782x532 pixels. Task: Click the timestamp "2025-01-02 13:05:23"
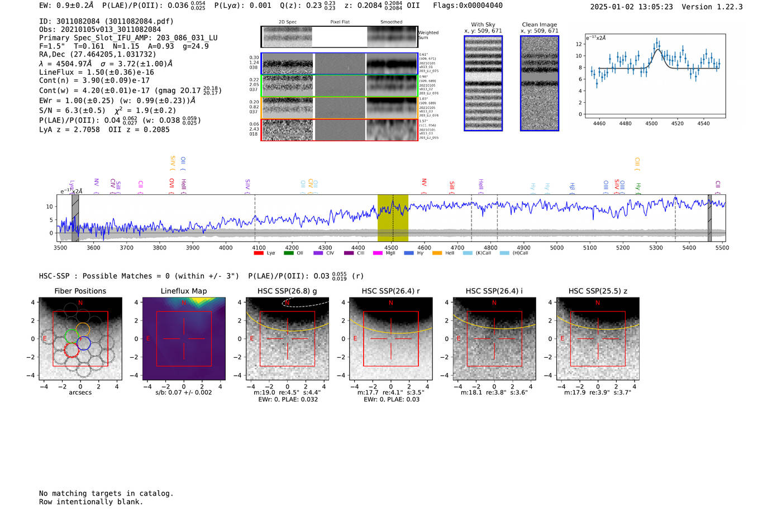tap(631, 7)
